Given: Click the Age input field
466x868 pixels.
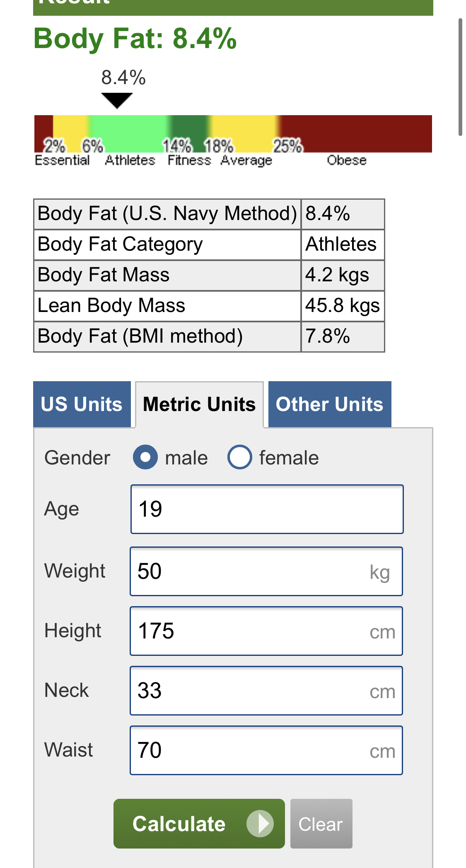Looking at the screenshot, I should (267, 509).
